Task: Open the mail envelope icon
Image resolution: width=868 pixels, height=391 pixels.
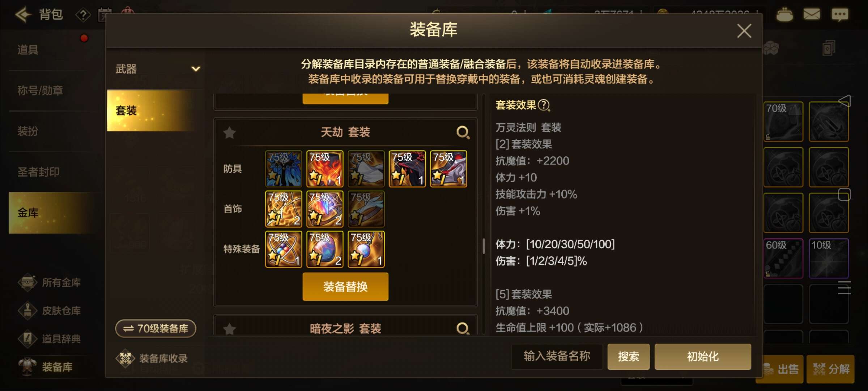Action: (x=812, y=14)
